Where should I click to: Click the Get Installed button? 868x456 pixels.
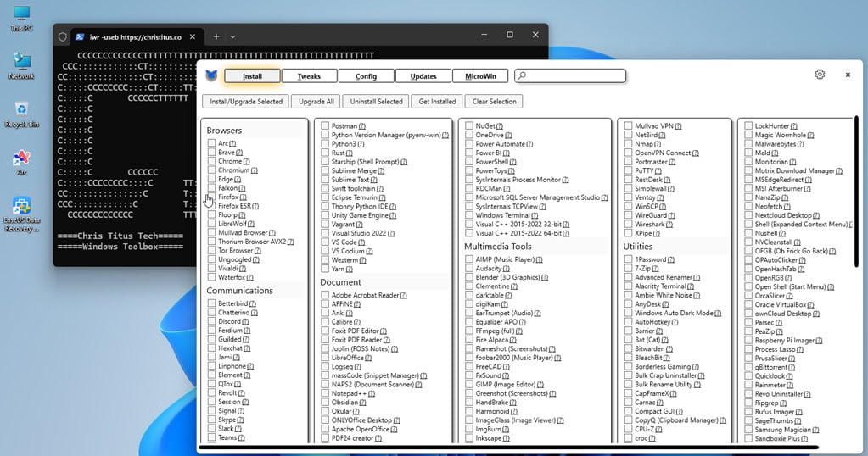coord(437,101)
